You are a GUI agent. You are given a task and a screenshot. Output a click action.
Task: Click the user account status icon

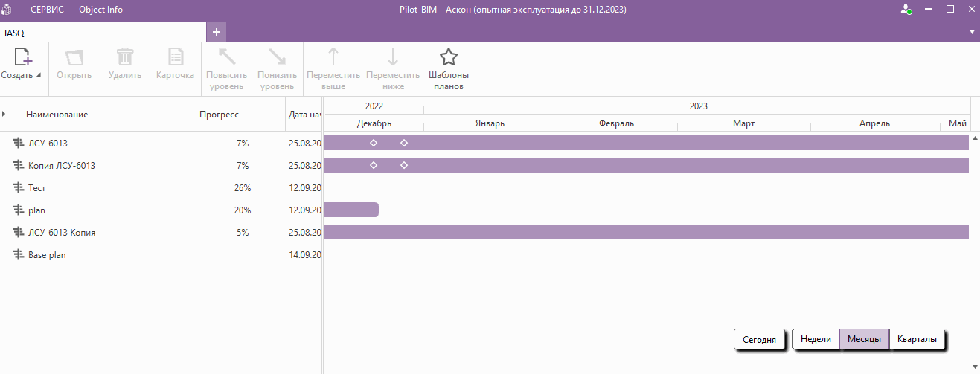906,10
